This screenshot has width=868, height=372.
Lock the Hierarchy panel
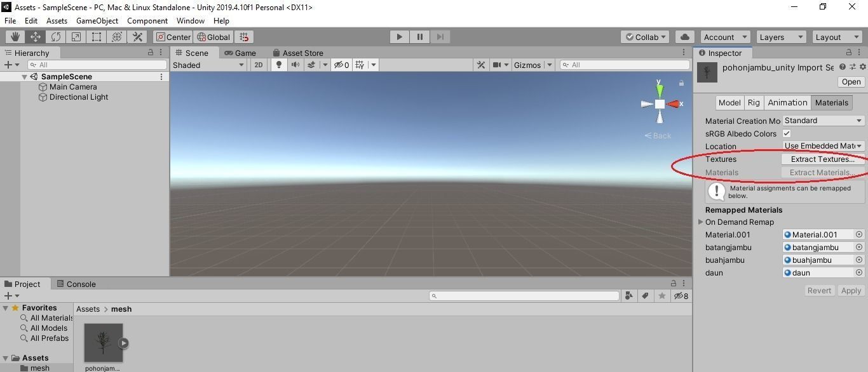click(151, 53)
